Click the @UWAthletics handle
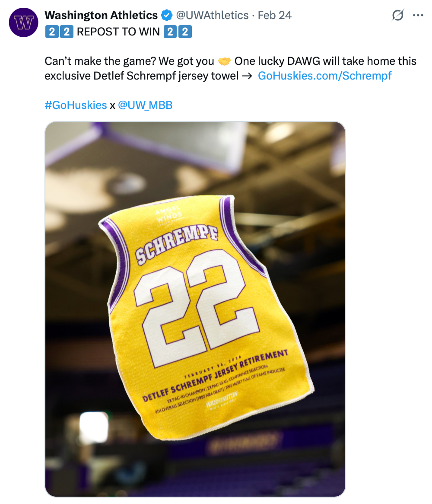This screenshot has height=504, width=432. (x=212, y=16)
